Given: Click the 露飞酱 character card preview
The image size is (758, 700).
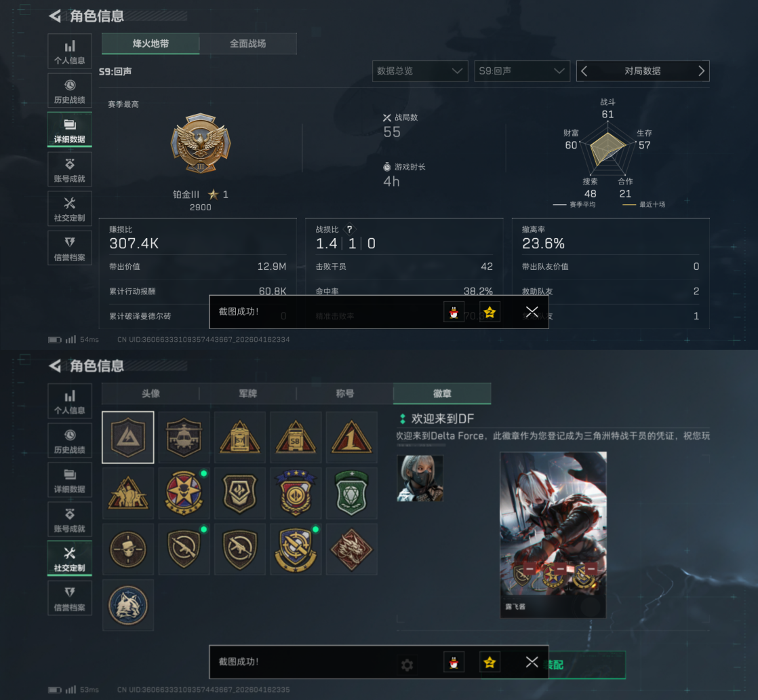Looking at the screenshot, I should pyautogui.click(x=553, y=534).
